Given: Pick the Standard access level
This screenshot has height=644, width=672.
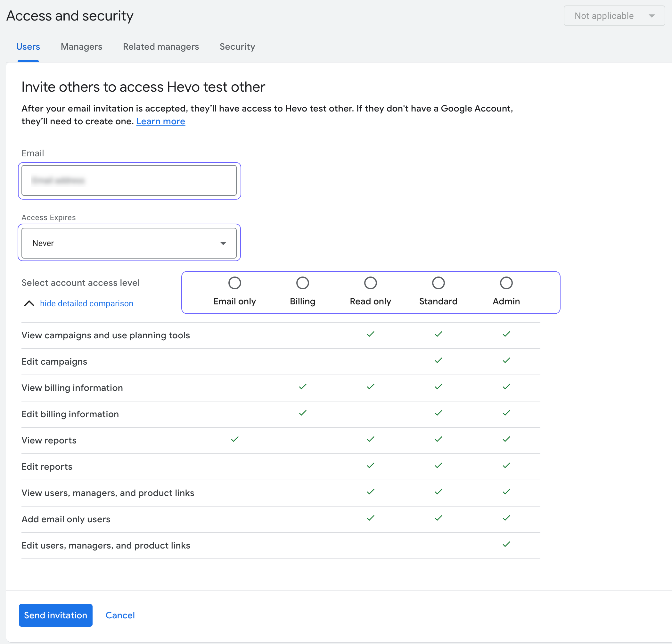Looking at the screenshot, I should tap(438, 283).
